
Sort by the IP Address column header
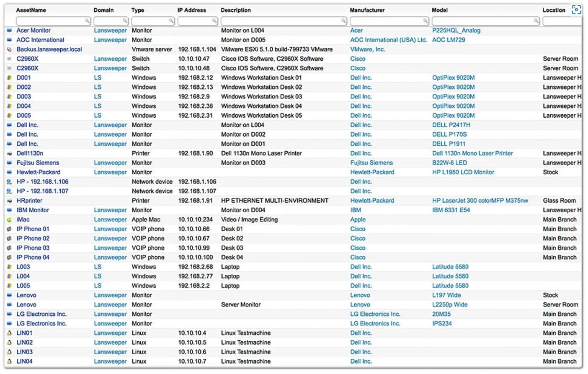click(x=191, y=10)
